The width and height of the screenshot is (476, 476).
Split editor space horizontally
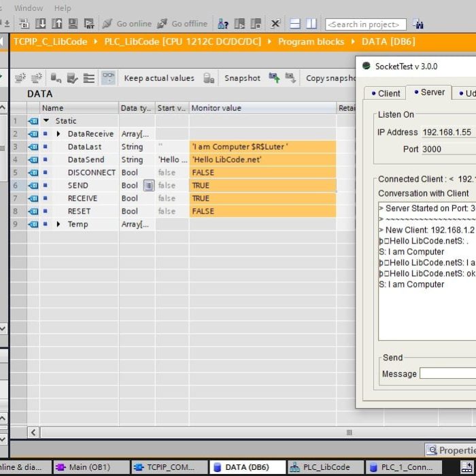coord(294,24)
